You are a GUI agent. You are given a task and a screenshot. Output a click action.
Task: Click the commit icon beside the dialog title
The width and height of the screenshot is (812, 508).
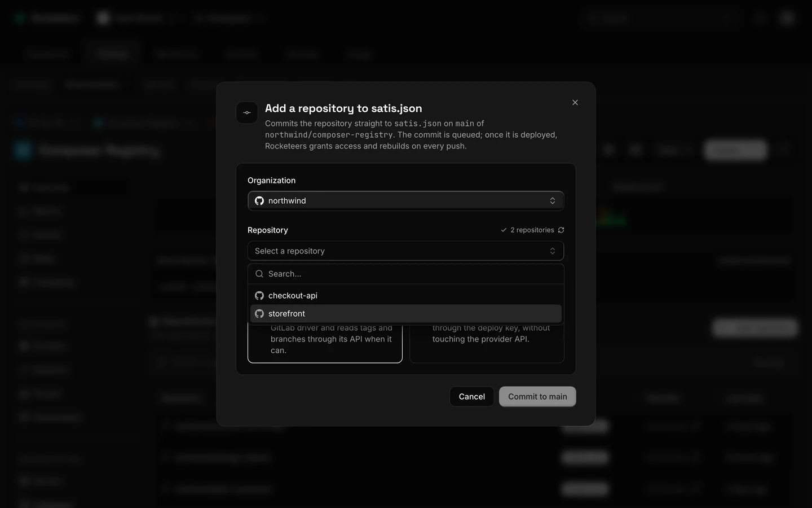247,112
